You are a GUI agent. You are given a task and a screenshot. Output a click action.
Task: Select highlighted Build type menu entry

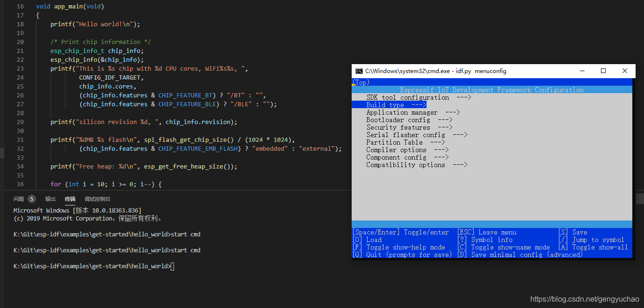click(389, 105)
